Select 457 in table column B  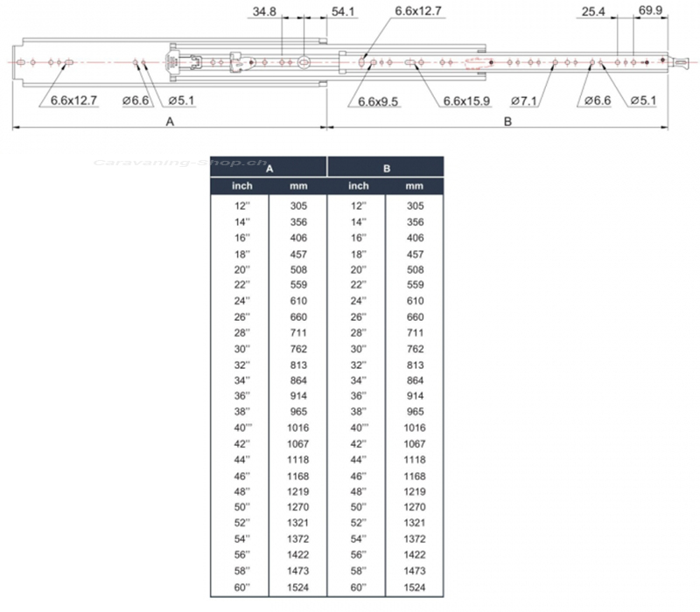(x=415, y=254)
